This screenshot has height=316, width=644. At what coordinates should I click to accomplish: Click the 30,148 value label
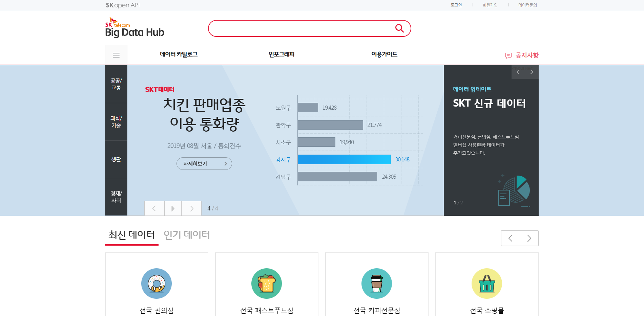[402, 159]
